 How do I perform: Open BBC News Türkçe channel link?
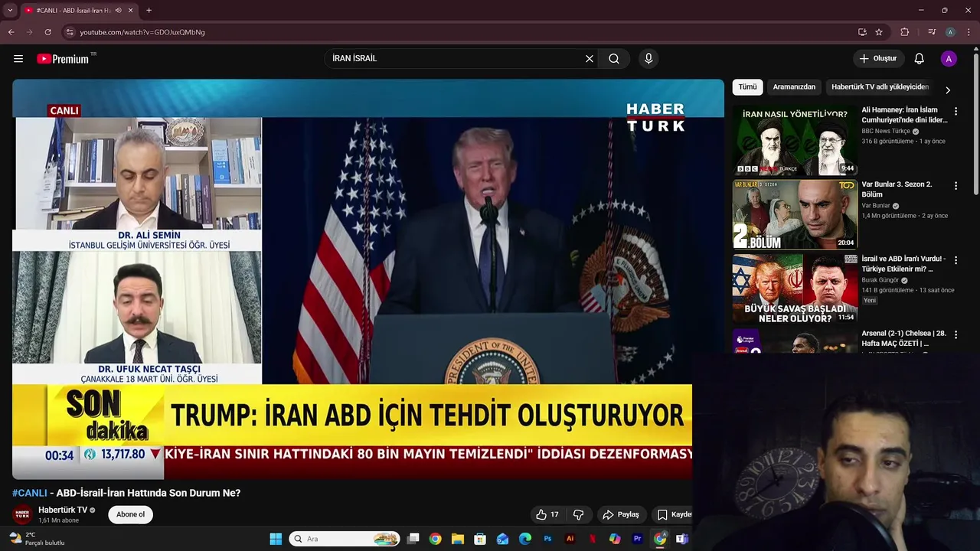tap(886, 131)
